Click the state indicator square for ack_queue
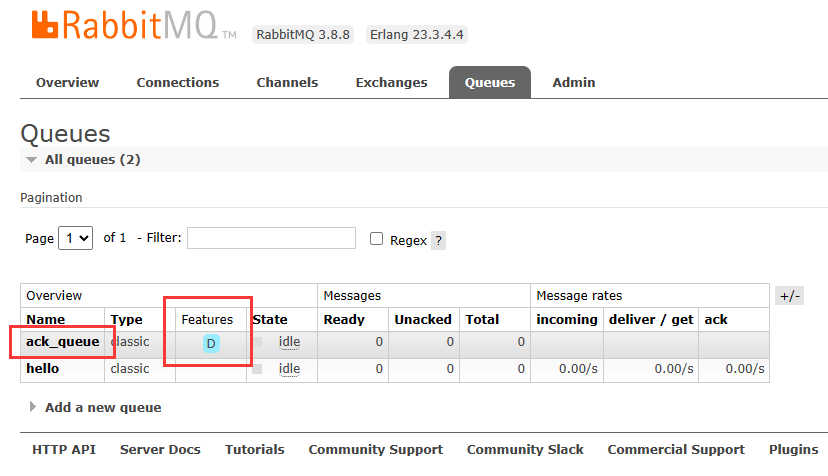 tap(257, 342)
